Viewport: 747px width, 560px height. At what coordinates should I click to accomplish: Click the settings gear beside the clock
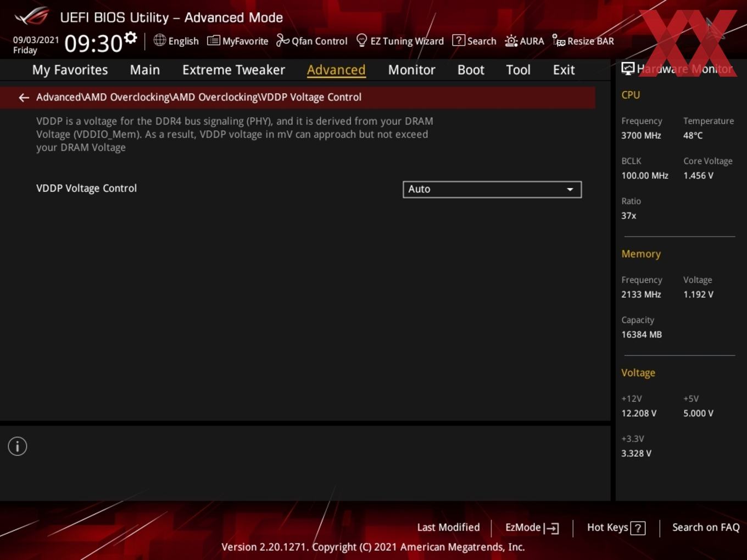point(130,37)
